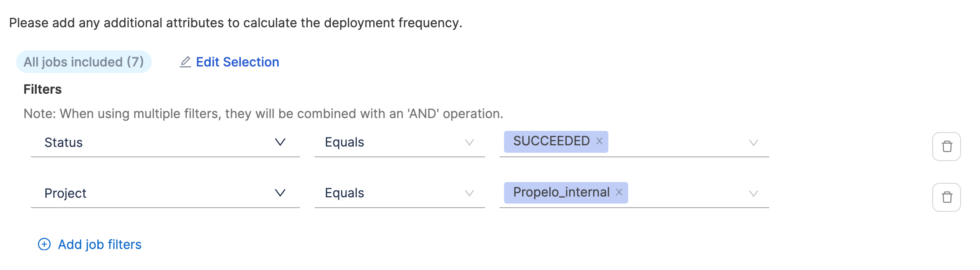Click the Add job filters link text
Viewport: 980px width, 270px height.
100,244
